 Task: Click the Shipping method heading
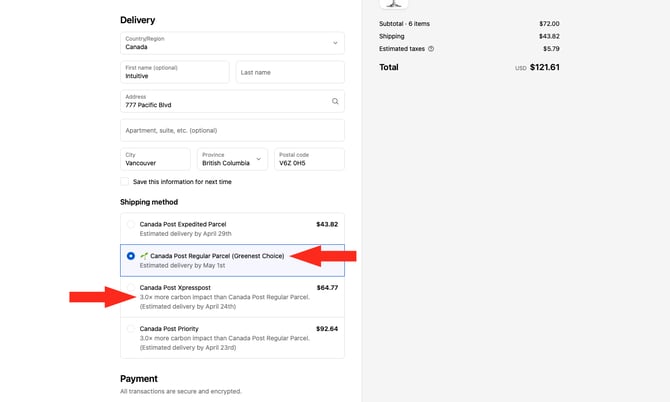point(149,202)
